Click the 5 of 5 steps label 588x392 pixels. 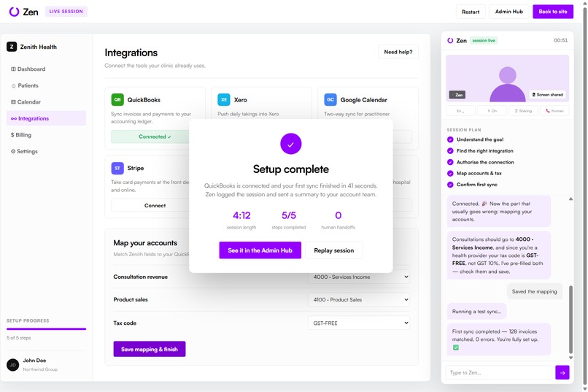(x=19, y=338)
